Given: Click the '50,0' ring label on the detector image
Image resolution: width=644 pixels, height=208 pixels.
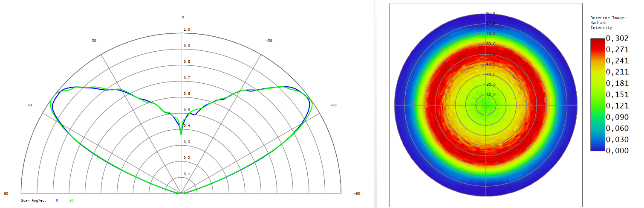Looking at the screenshot, I should (491, 54).
